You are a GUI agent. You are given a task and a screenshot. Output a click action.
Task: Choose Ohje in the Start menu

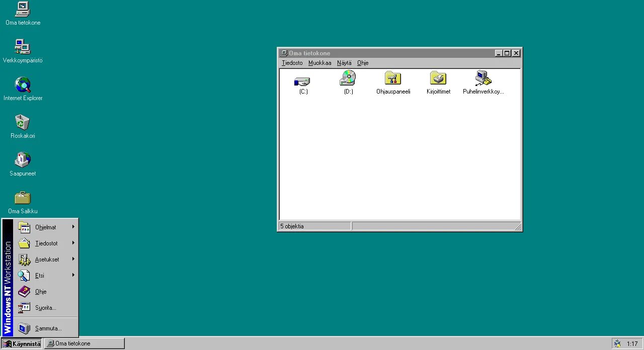click(x=46, y=292)
